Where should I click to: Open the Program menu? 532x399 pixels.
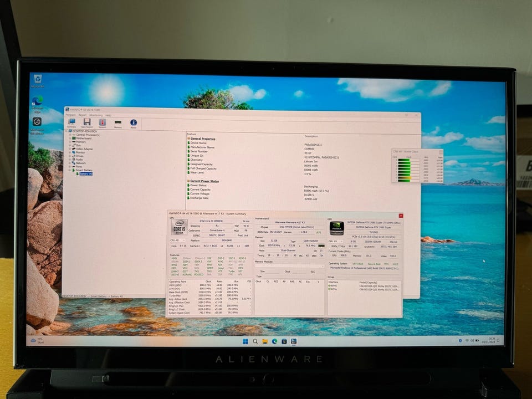pos(70,115)
